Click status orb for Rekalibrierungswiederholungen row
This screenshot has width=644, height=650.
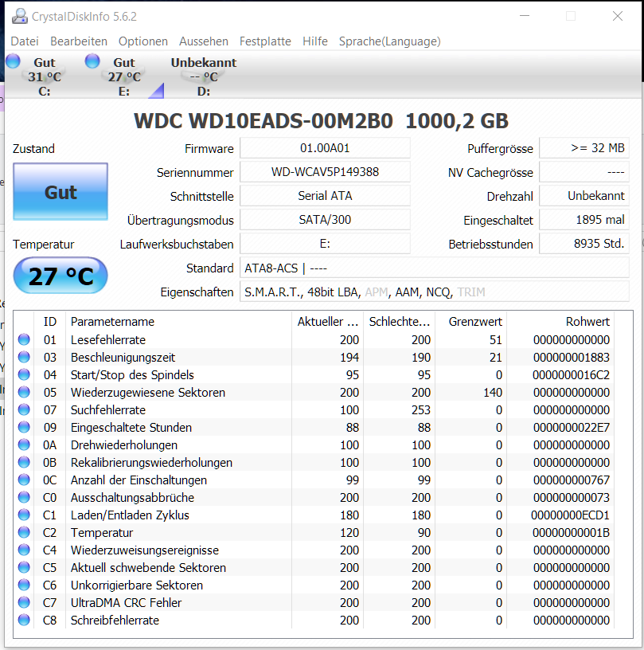24,462
